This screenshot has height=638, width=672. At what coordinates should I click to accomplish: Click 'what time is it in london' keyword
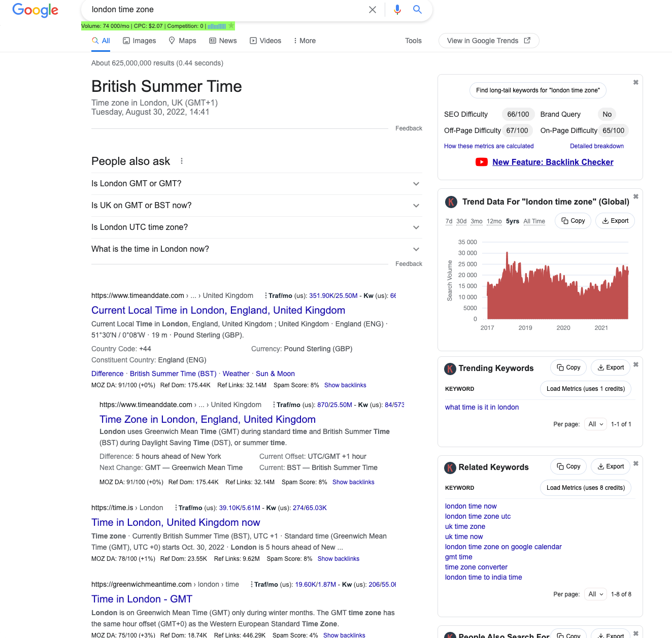click(482, 407)
